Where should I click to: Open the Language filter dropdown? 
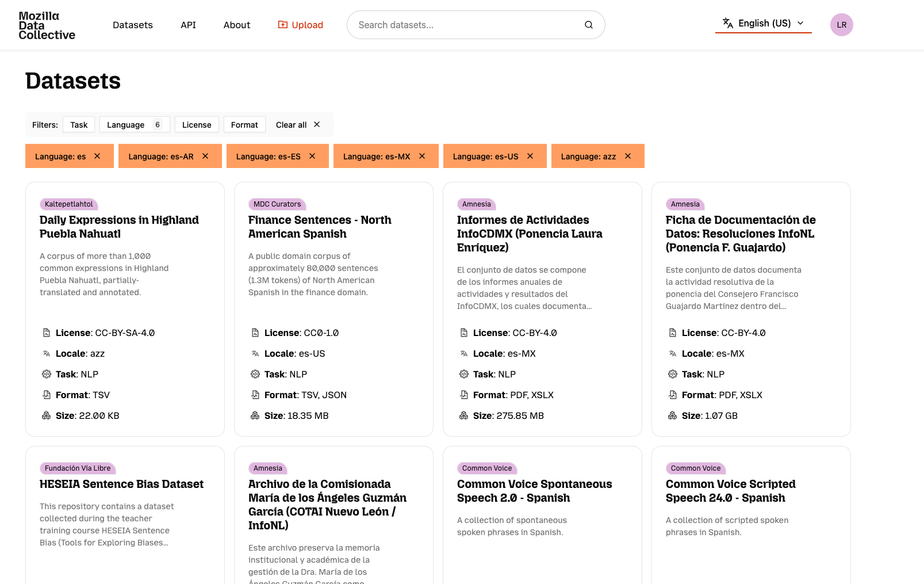135,124
